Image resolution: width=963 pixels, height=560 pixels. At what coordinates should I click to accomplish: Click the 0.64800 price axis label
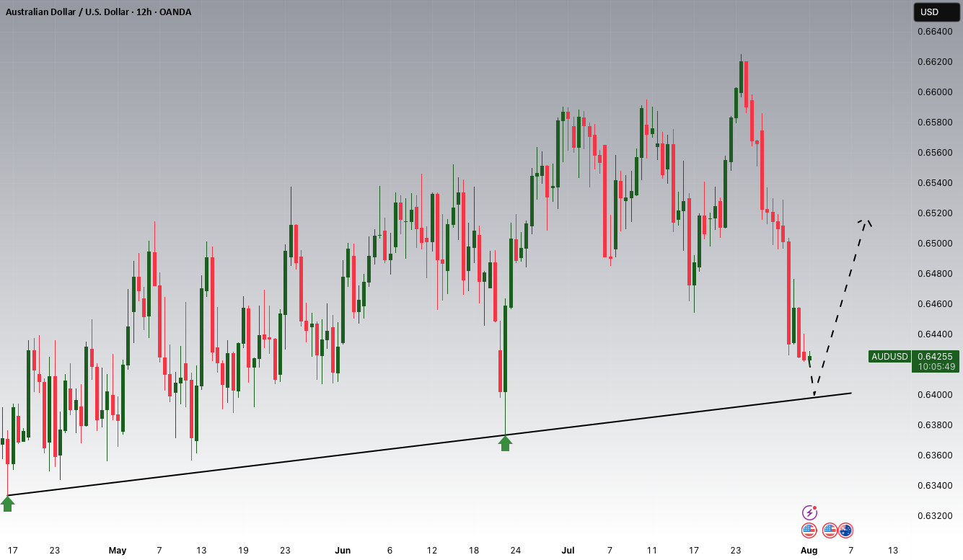(936, 274)
